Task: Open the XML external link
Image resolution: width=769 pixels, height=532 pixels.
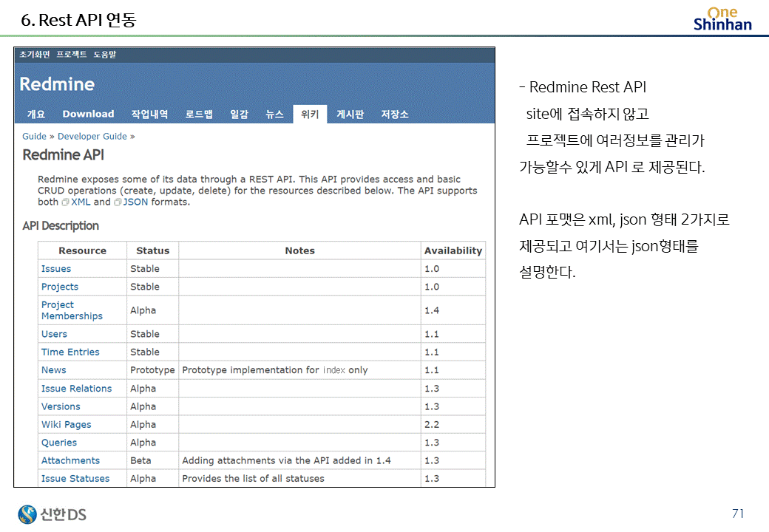Action: 81,202
